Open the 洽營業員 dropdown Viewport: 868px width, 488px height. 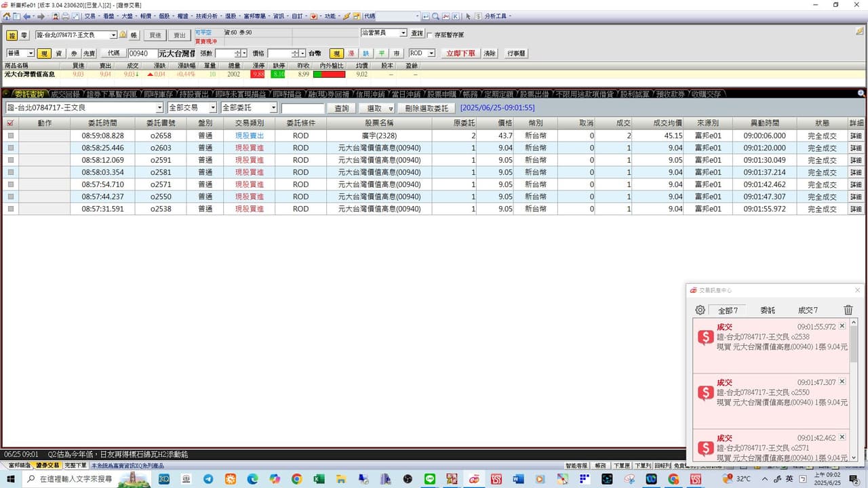click(x=403, y=33)
